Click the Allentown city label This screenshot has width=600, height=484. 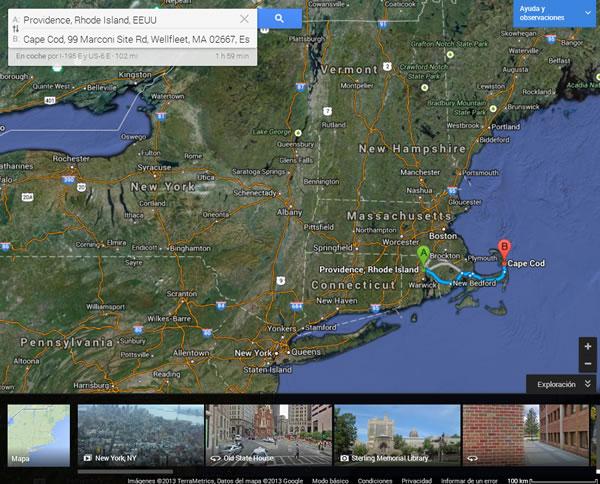191,353
